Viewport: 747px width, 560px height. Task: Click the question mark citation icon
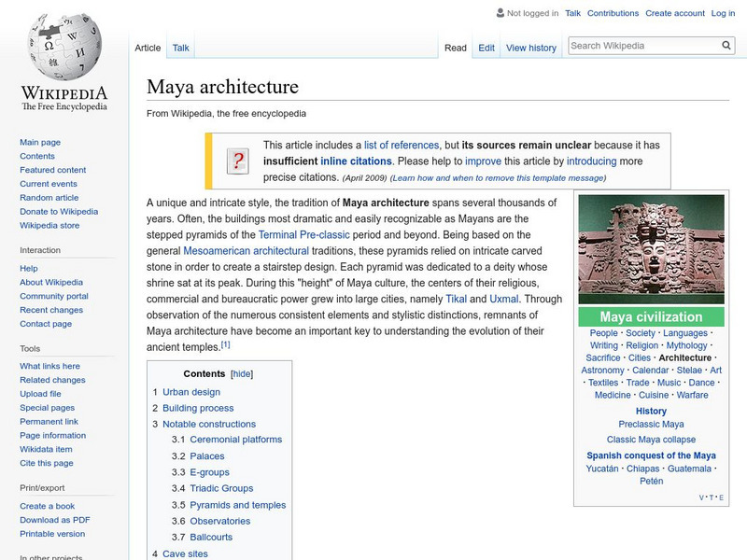[238, 161]
